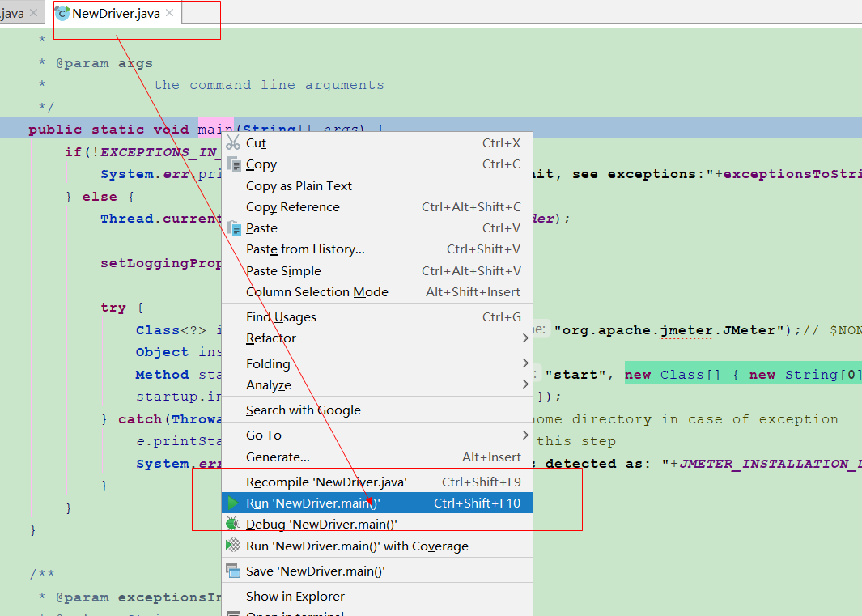
Task: Expand the Go To submenu arrow
Action: coord(525,435)
